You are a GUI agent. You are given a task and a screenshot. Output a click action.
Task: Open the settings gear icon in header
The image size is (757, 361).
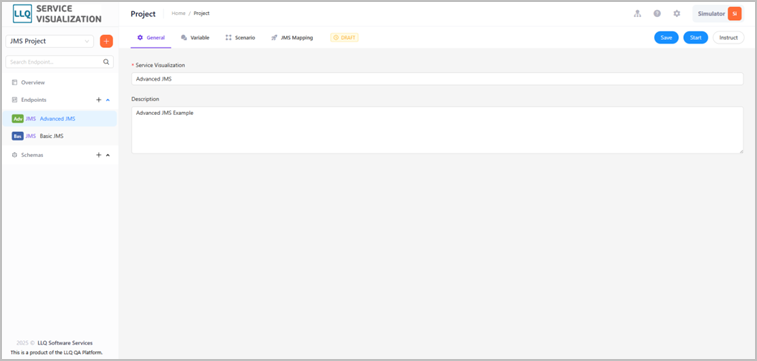click(677, 14)
